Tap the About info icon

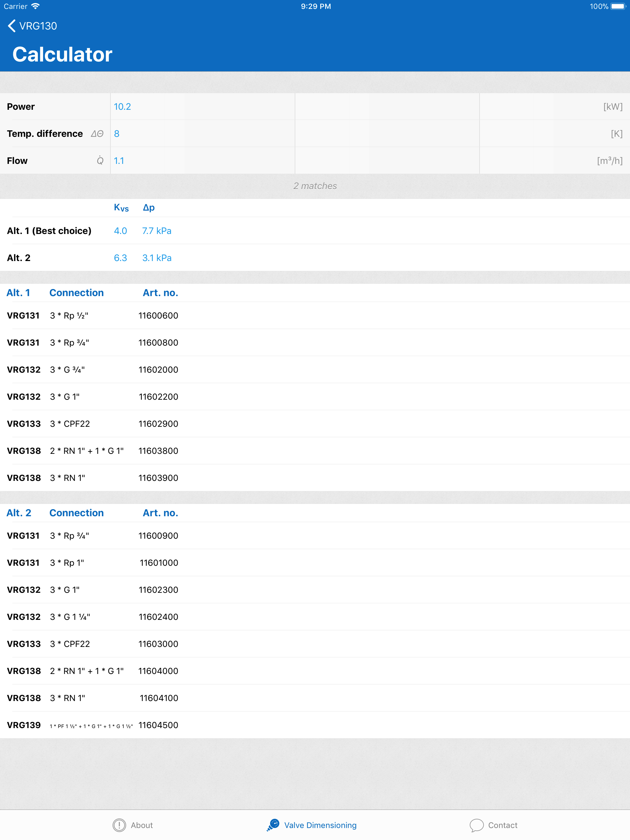tap(119, 825)
